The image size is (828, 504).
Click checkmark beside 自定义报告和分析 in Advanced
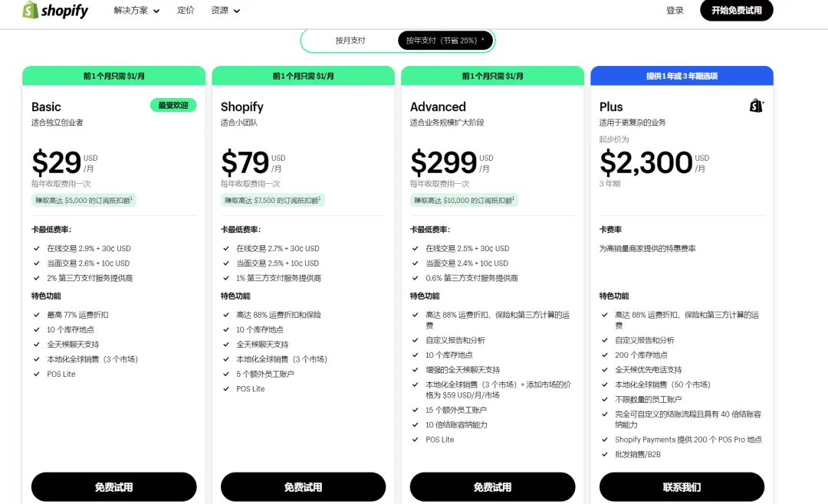coord(416,340)
